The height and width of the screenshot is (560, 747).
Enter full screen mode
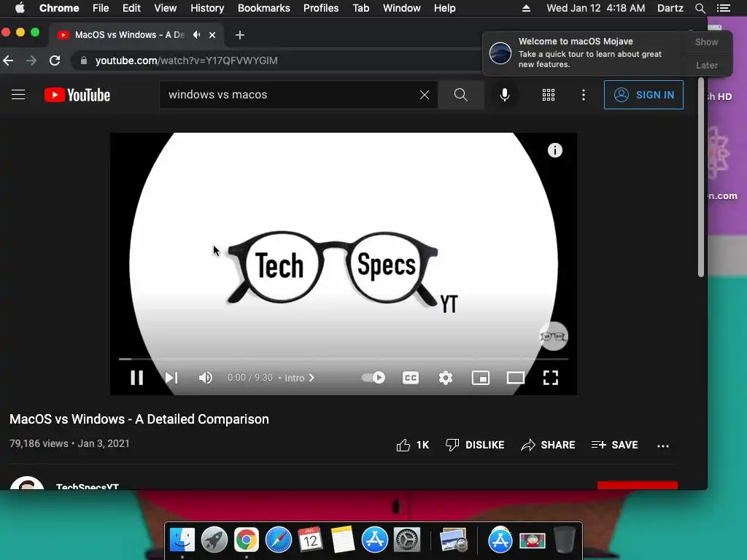(550, 378)
